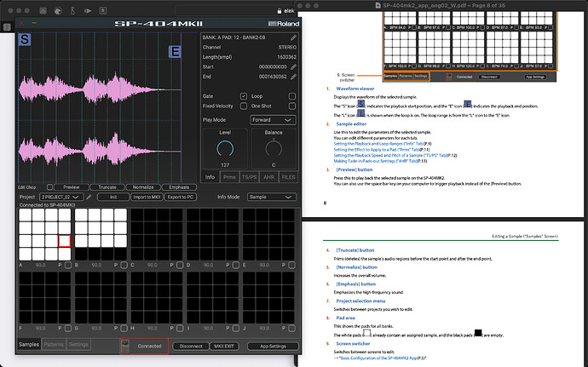The width and height of the screenshot is (588, 367).
Task: Open the Play Mode Forward dropdown
Action: pos(273,120)
